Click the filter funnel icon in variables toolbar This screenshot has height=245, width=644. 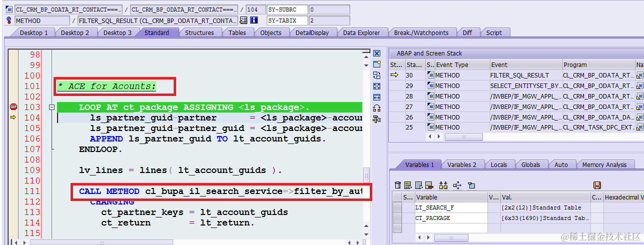[471, 185]
